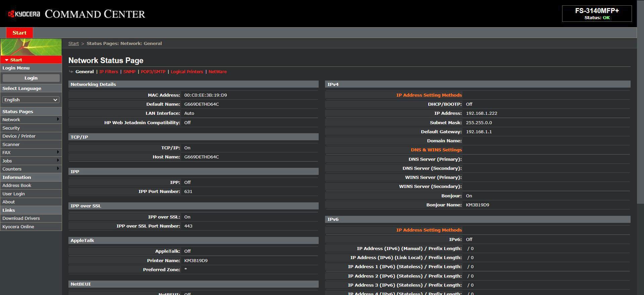Click the Login button
Image resolution: width=644 pixels, height=295 pixels.
[31, 78]
